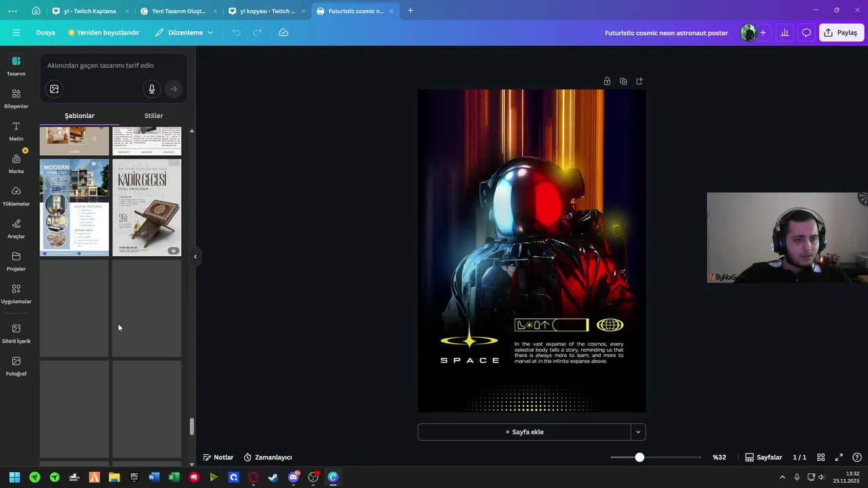Open the hamburger main menu
Viewport: 868px width, 488px height.
pyautogui.click(x=16, y=33)
